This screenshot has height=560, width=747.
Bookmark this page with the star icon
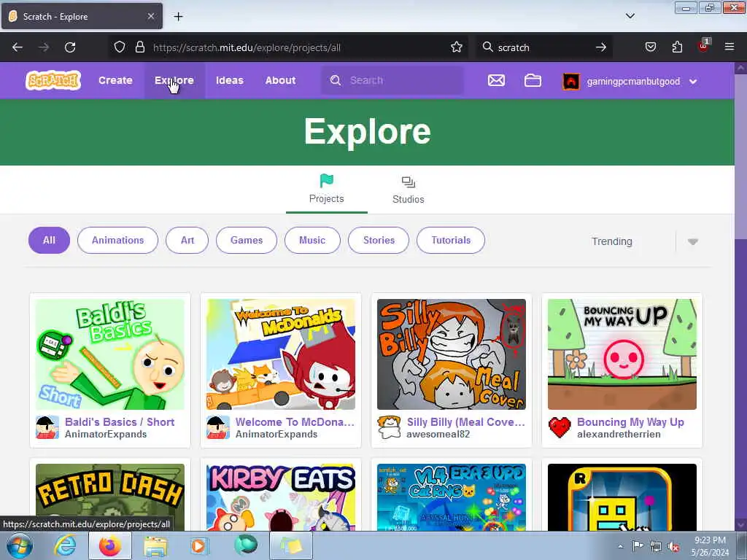[457, 47]
